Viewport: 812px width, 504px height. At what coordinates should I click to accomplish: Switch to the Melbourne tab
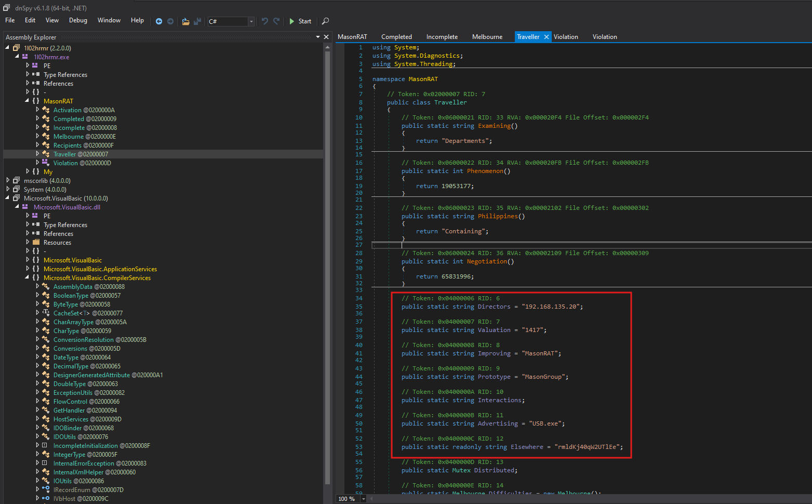(487, 37)
